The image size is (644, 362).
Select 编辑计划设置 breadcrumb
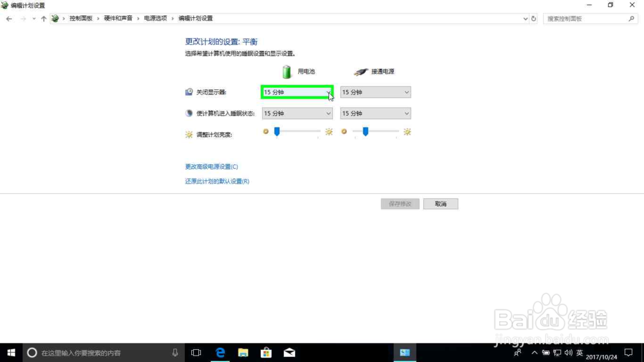[x=196, y=19]
